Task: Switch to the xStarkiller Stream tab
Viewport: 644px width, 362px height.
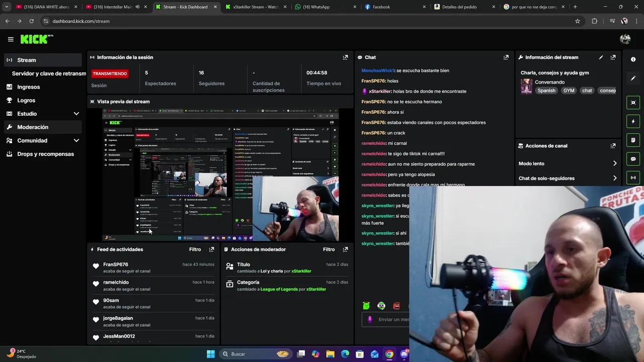Action: point(256,7)
